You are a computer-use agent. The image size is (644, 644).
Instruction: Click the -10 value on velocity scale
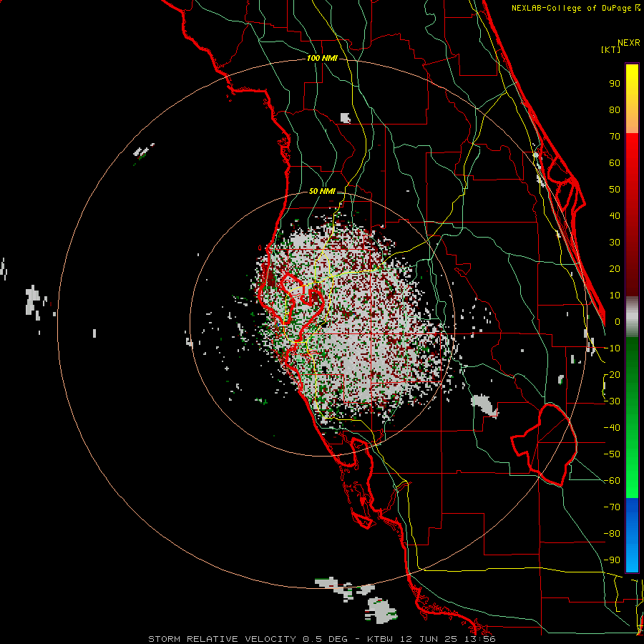612,348
